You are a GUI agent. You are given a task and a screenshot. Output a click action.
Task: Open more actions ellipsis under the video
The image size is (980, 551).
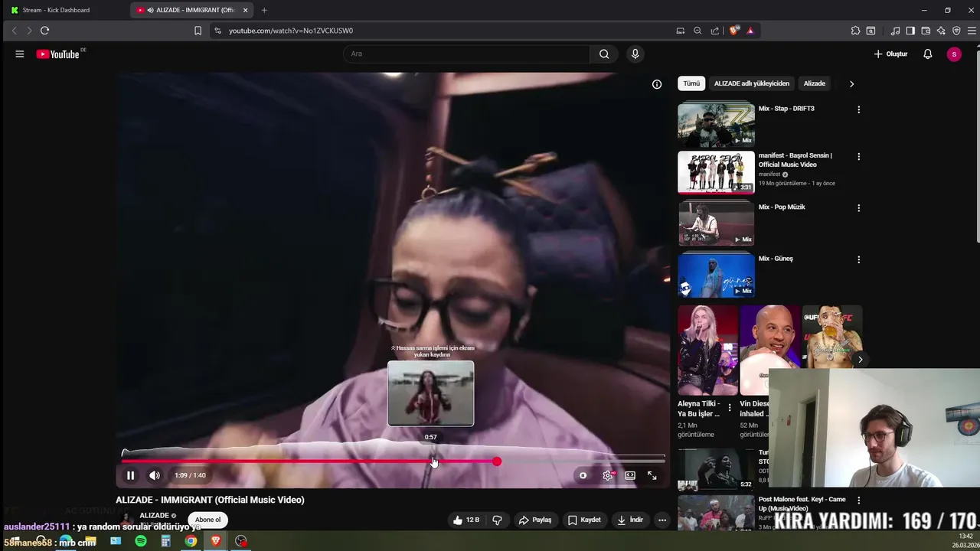(662, 520)
